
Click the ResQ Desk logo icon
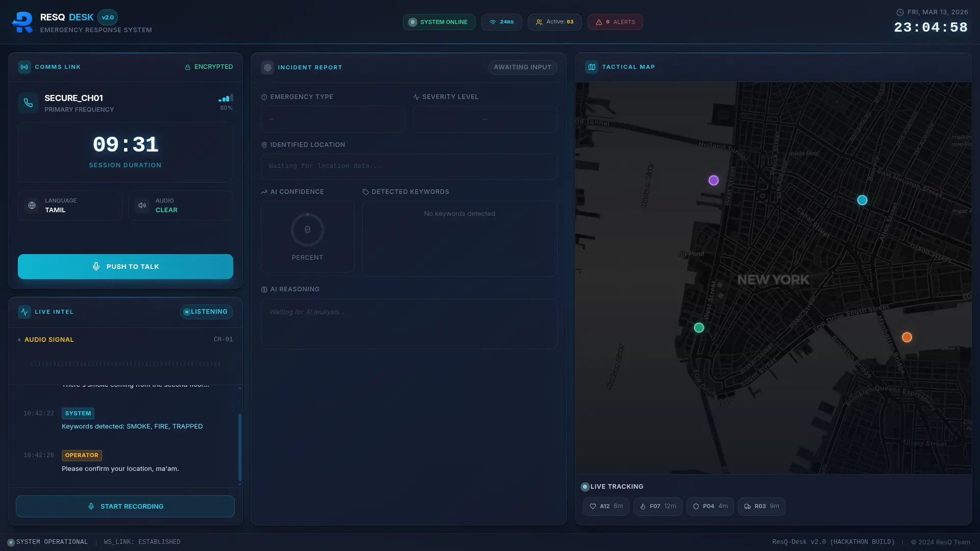pos(22,22)
